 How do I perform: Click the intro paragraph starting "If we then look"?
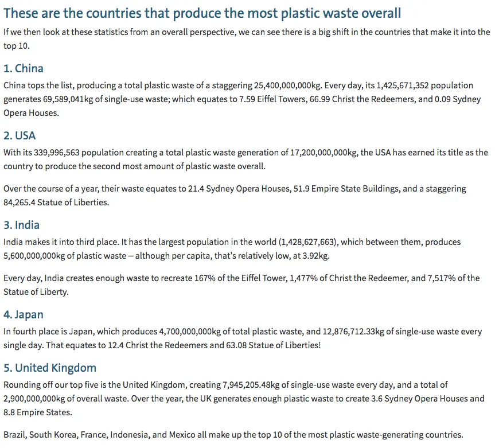click(x=247, y=38)
